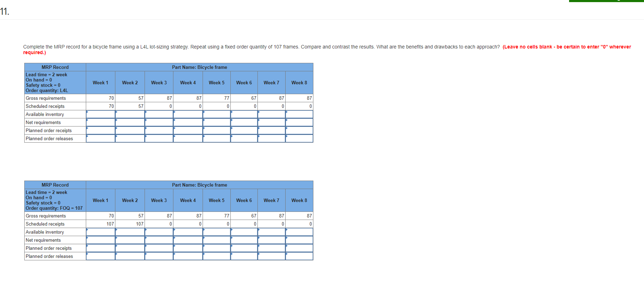The width and height of the screenshot is (644, 299).
Task: Select L4L Available inventory cell for Week 4
Action: tap(188, 114)
